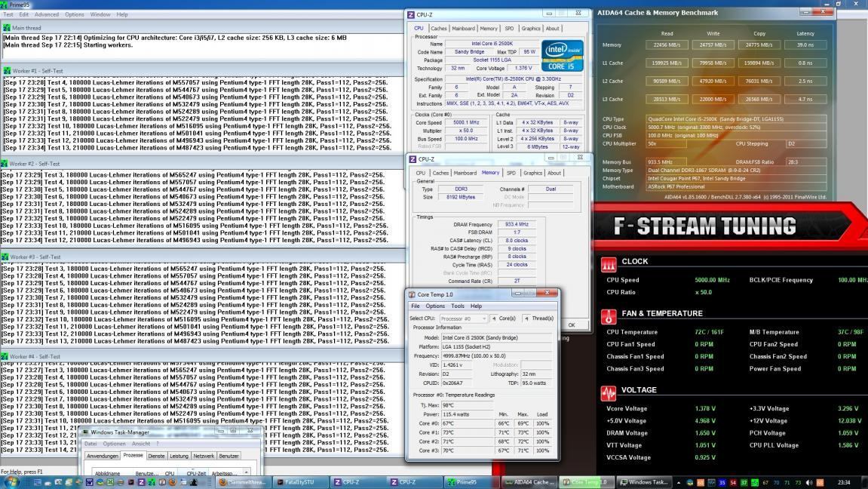Click the Intel Core i5 logo in CPU-Z

(x=562, y=55)
